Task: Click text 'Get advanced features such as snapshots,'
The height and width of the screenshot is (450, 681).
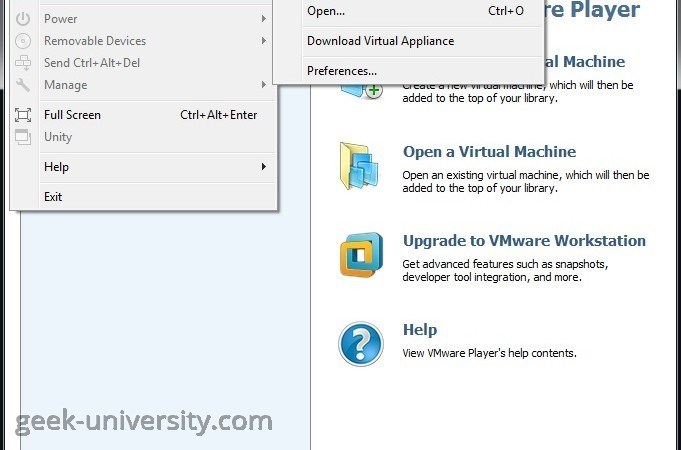Action: [505, 264]
